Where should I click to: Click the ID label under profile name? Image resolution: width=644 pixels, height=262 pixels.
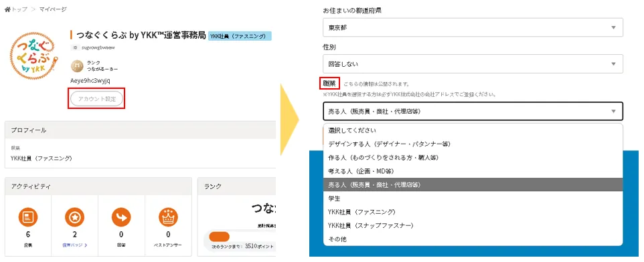(75, 47)
